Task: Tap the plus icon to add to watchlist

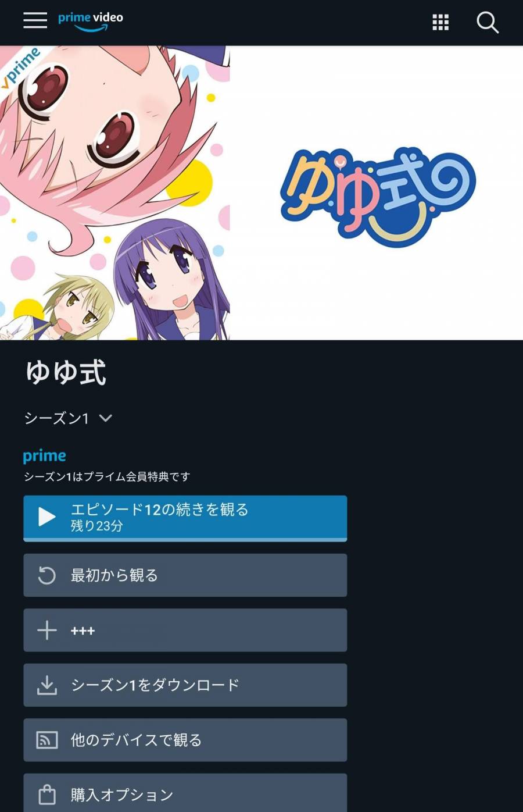Action: click(x=46, y=630)
